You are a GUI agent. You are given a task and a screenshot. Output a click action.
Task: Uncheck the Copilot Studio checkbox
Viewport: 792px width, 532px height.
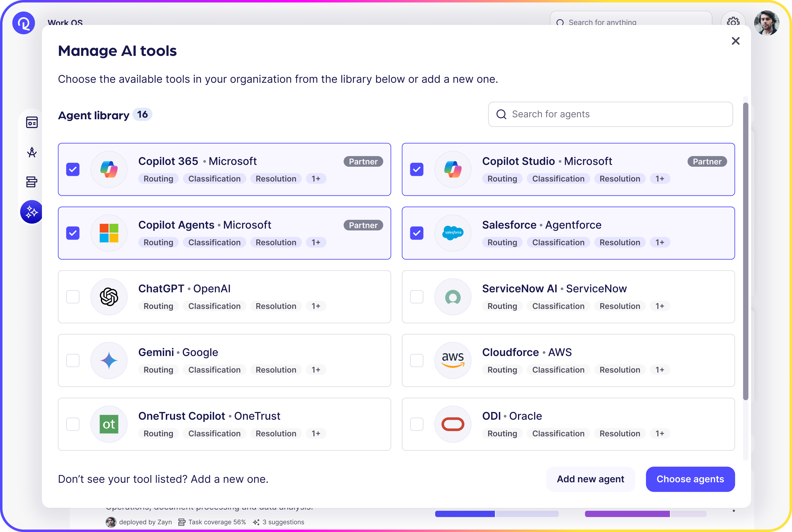coord(416,169)
